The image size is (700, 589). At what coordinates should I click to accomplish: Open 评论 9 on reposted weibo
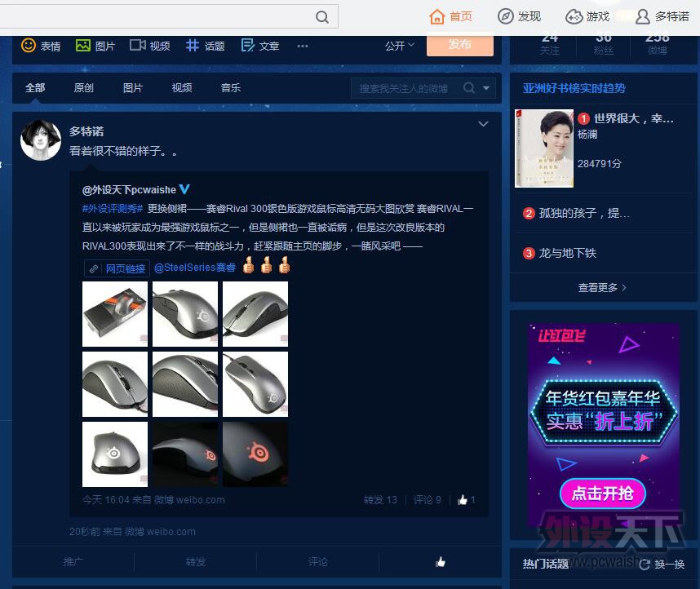click(x=428, y=500)
